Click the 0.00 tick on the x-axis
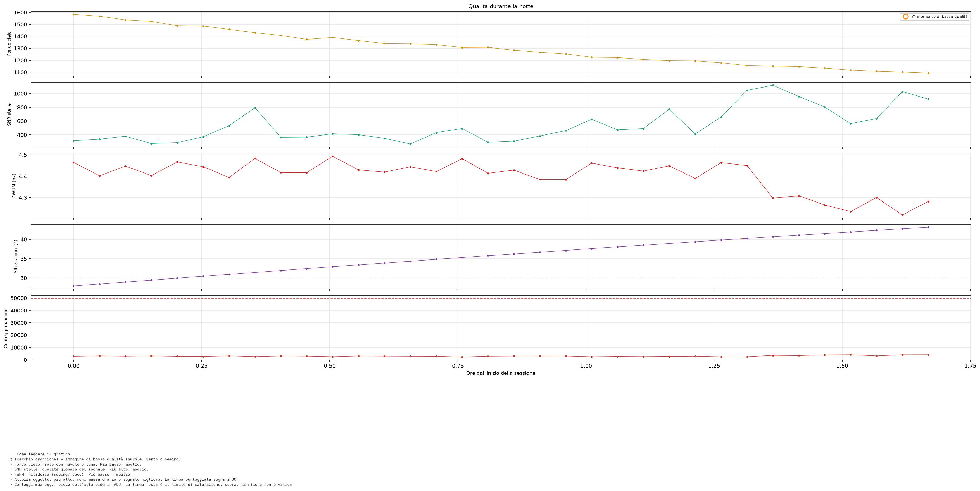Image resolution: width=980 pixels, height=491 pixels. pyautogui.click(x=73, y=366)
